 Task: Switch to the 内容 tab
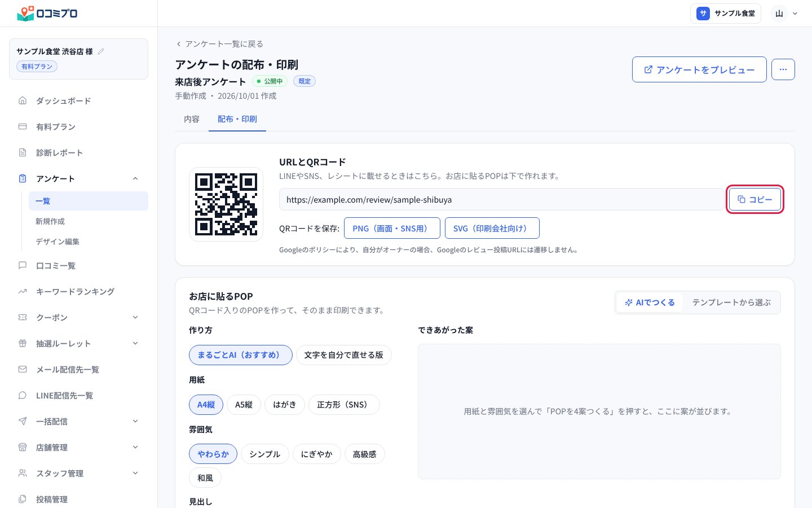[192, 119]
